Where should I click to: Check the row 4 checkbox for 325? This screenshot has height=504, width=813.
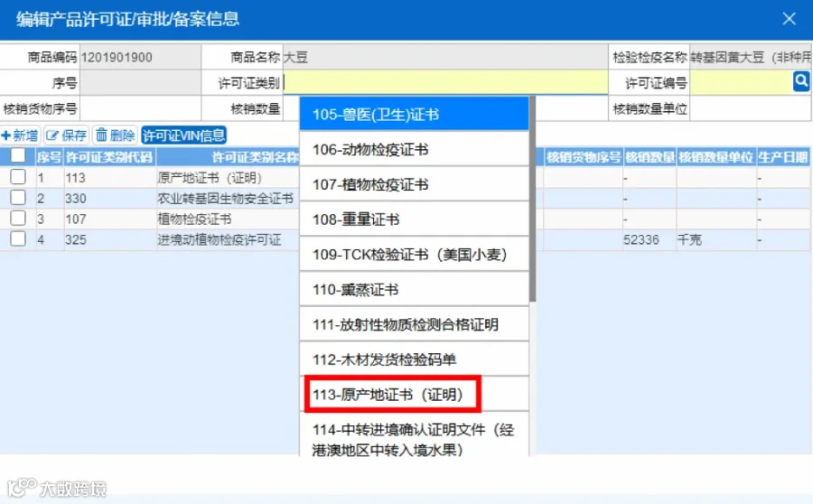[18, 239]
